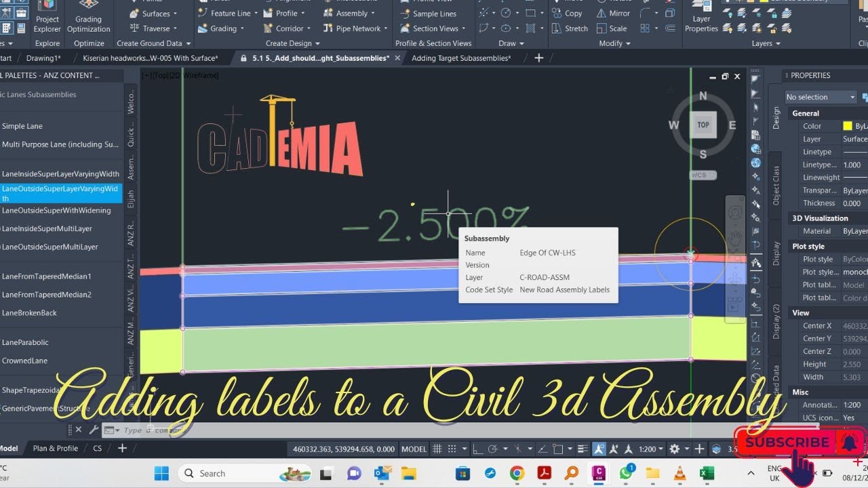Switch to Drawing1* document tab

coord(43,58)
